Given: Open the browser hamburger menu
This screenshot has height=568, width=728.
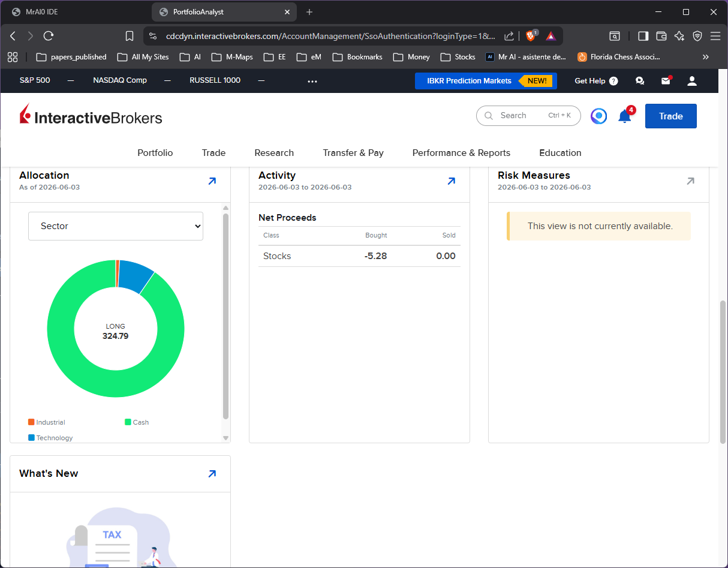Looking at the screenshot, I should pyautogui.click(x=715, y=36).
